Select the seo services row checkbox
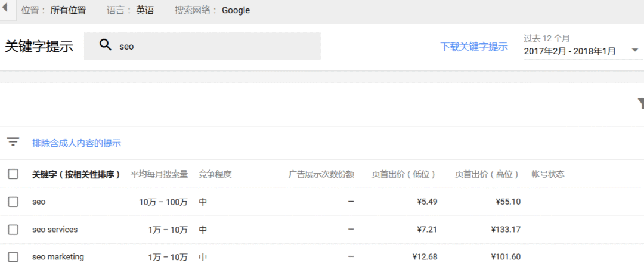Screen dimensions: 644x266 point(13,230)
